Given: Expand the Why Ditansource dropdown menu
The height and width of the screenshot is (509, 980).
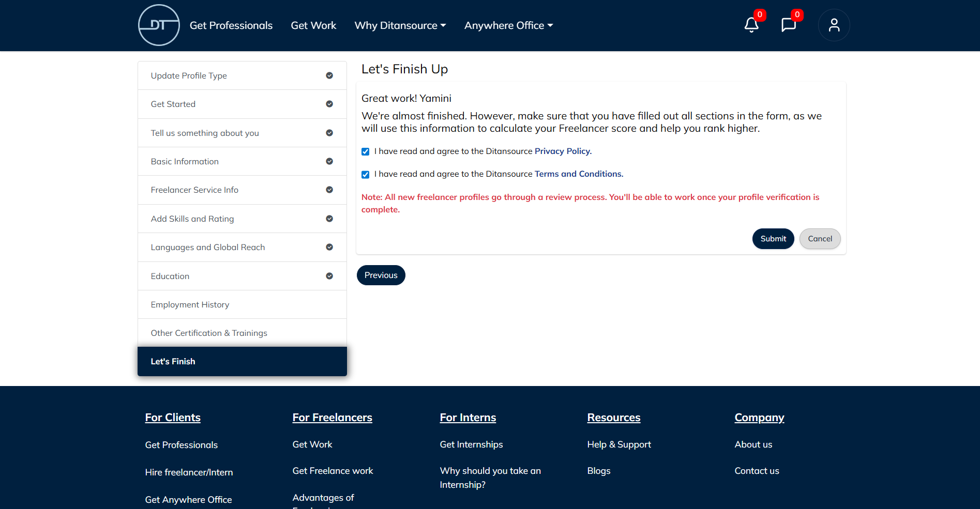Looking at the screenshot, I should point(400,25).
